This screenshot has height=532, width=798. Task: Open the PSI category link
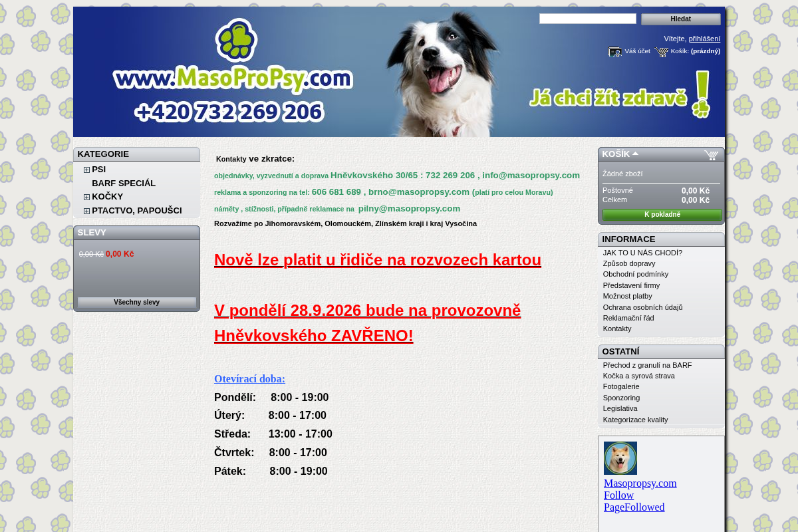coord(98,170)
